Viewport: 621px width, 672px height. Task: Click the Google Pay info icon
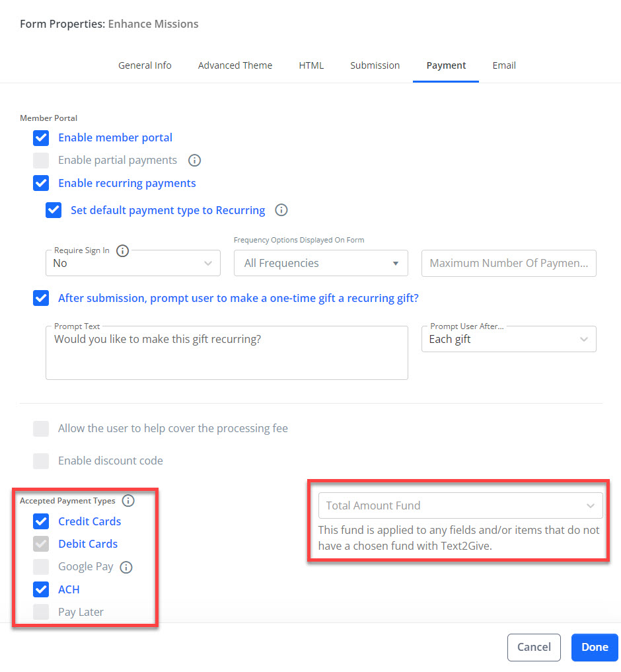tap(126, 567)
